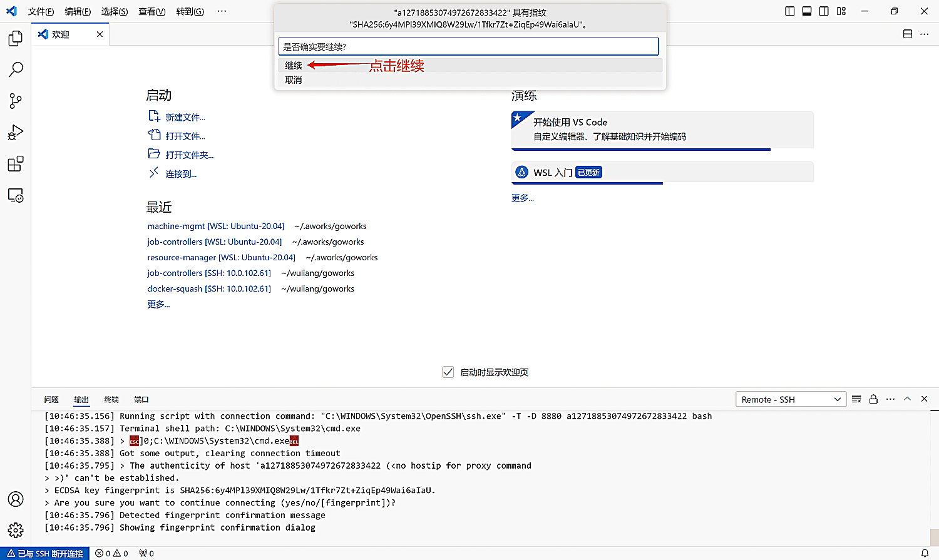Split the editor layout icon
The image size is (939, 560).
908,34
